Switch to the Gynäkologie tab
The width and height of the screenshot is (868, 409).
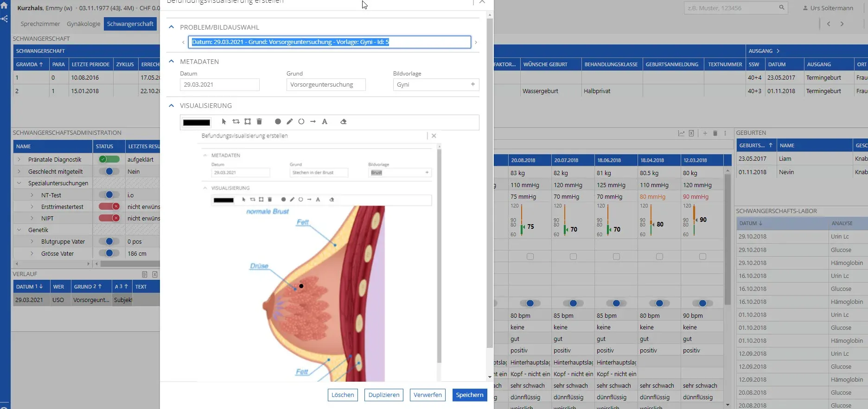[83, 24]
